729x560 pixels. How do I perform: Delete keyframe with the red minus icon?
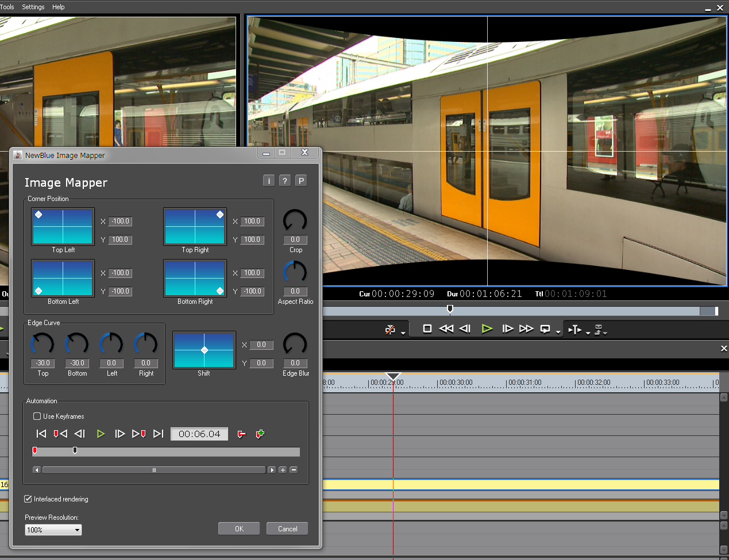tap(241, 434)
